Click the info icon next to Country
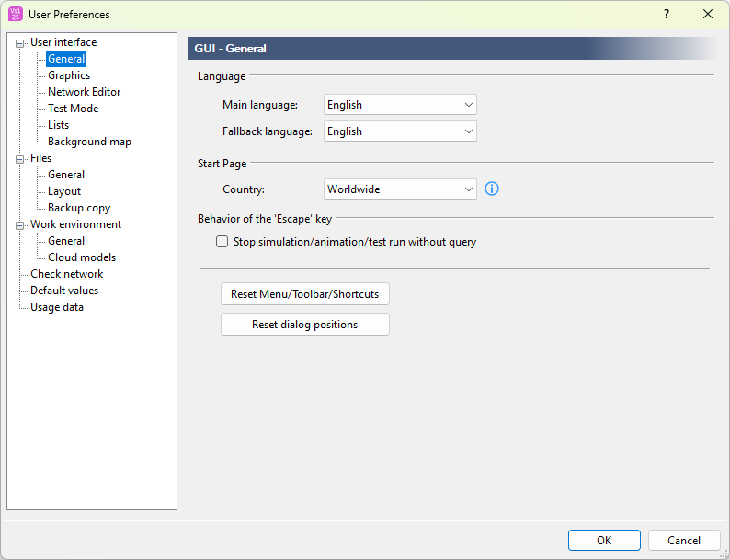730x560 pixels. click(x=491, y=189)
